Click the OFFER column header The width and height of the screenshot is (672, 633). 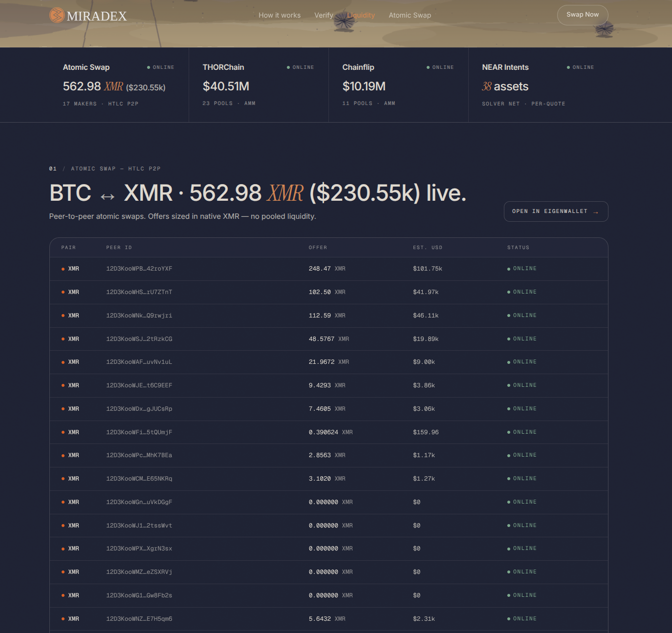318,248
